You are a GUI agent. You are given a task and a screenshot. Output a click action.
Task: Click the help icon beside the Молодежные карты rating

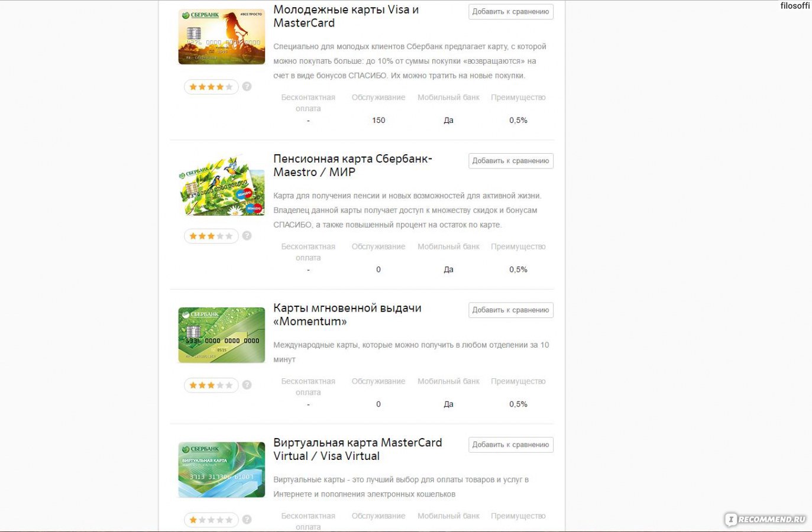pos(247,87)
